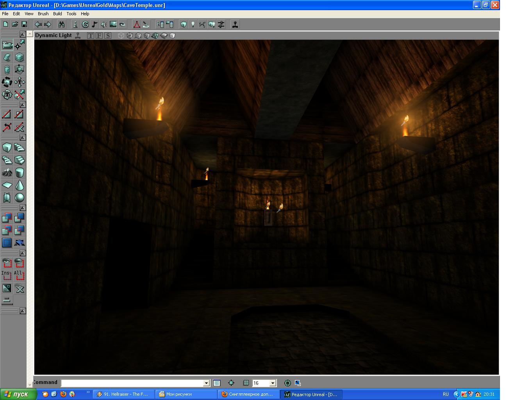Undo the last action with the left arrow
Image resolution: width=532 pixels, height=400 pixels.
click(x=38, y=24)
